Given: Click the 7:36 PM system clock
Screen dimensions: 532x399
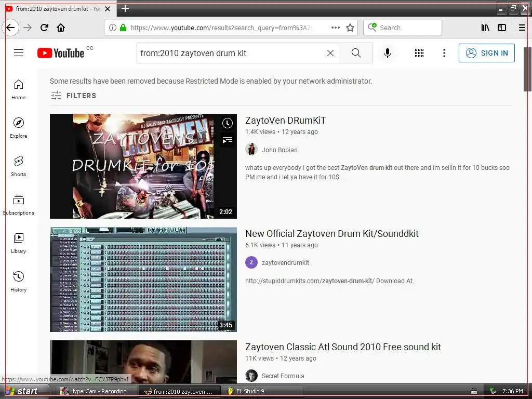Looking at the screenshot, I should click(512, 391).
